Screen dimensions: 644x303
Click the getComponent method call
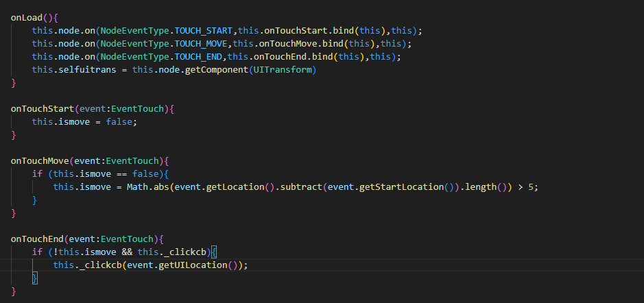point(217,70)
